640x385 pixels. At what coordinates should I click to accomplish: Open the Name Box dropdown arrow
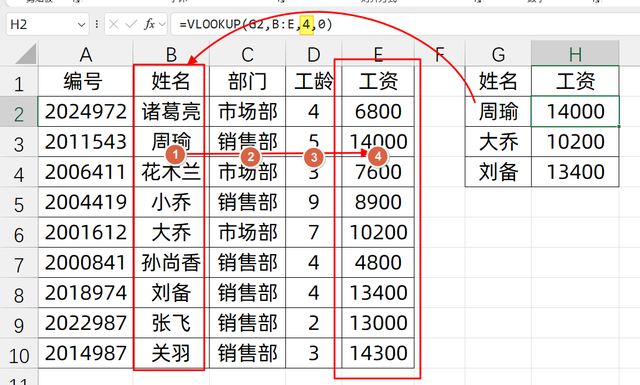[x=81, y=25]
